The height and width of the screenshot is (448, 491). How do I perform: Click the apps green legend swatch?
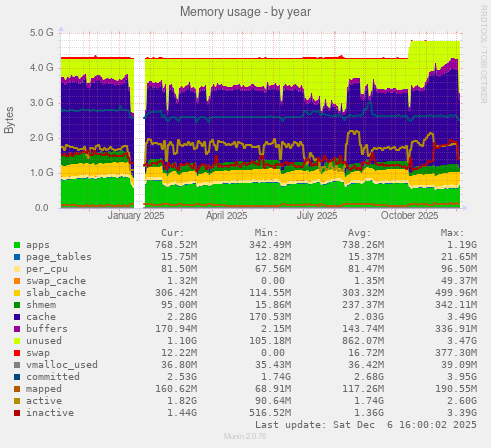pyautogui.click(x=17, y=245)
